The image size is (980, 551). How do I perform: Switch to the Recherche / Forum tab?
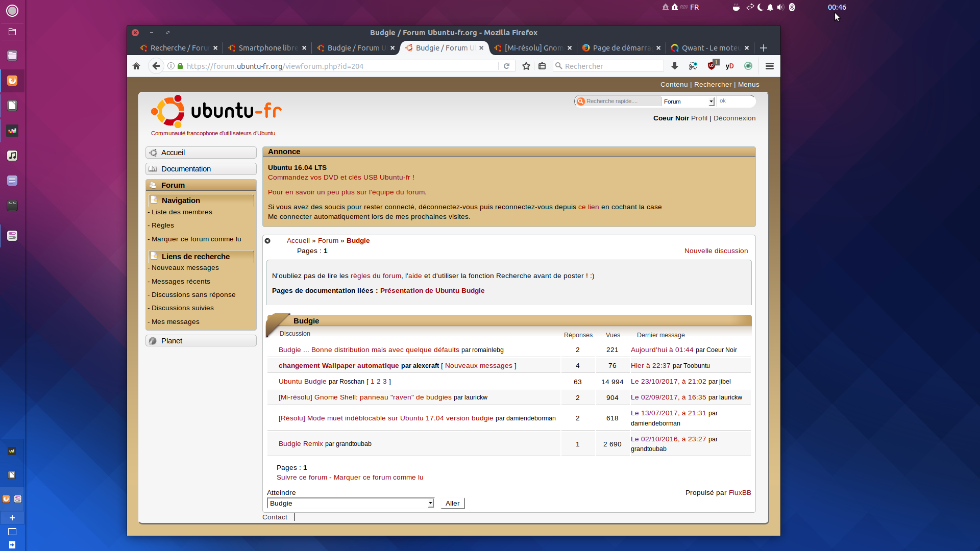coord(179,48)
